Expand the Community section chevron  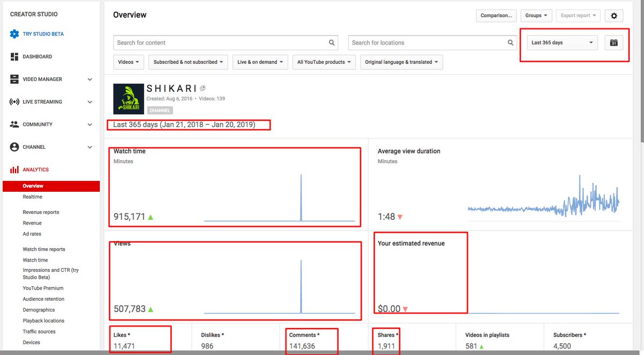pyautogui.click(x=90, y=125)
